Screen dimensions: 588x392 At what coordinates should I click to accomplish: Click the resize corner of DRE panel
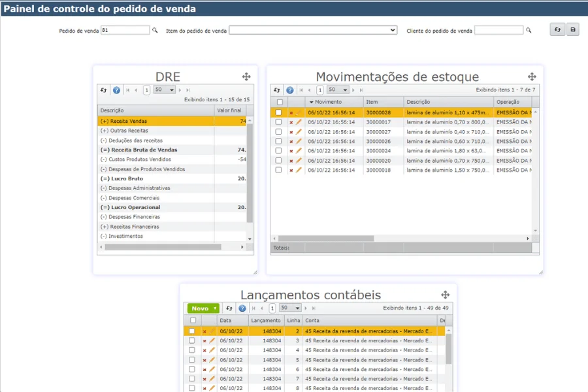(255, 272)
